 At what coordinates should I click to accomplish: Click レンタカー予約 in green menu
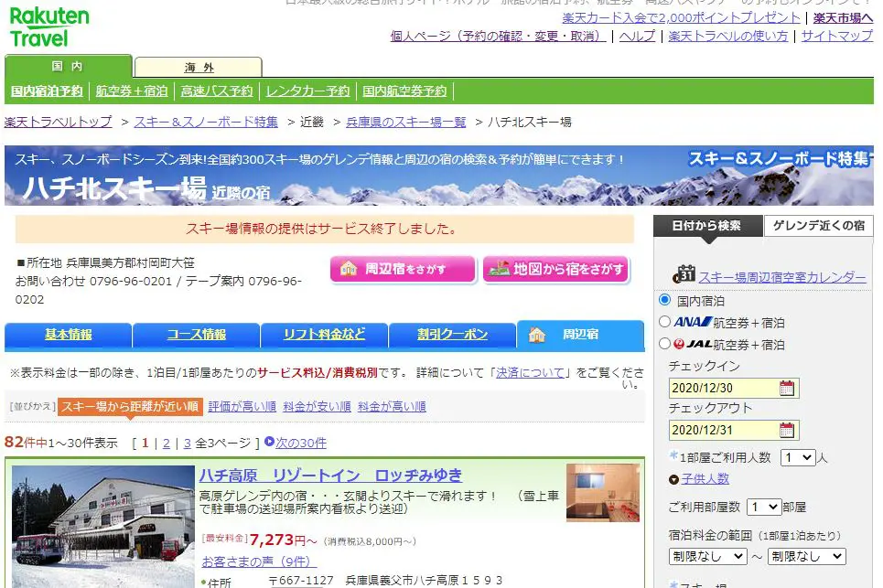[x=307, y=91]
